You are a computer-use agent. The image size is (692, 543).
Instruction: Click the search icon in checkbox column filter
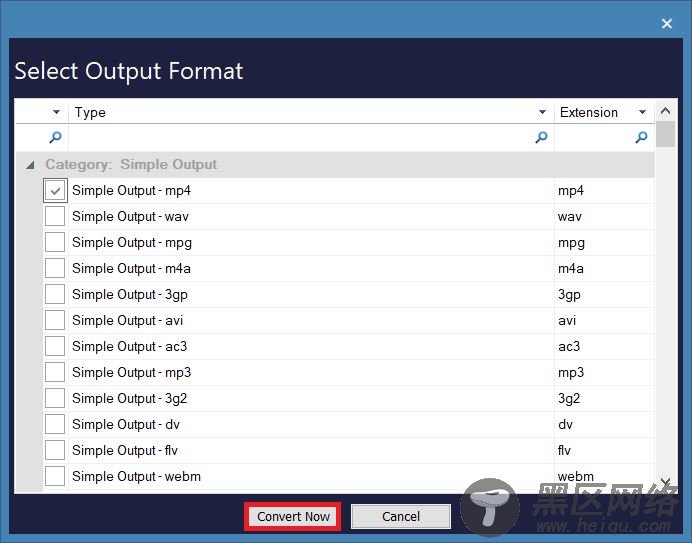pyautogui.click(x=55, y=137)
